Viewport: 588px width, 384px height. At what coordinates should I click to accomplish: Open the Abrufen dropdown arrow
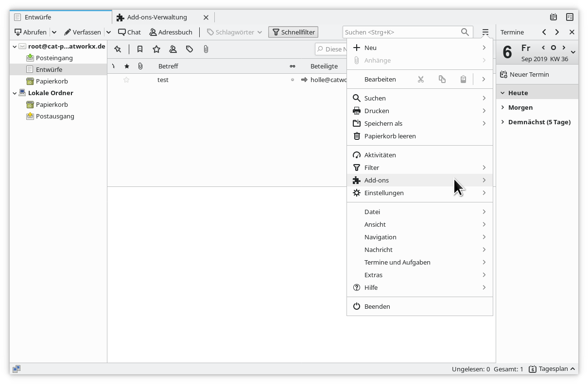click(54, 32)
